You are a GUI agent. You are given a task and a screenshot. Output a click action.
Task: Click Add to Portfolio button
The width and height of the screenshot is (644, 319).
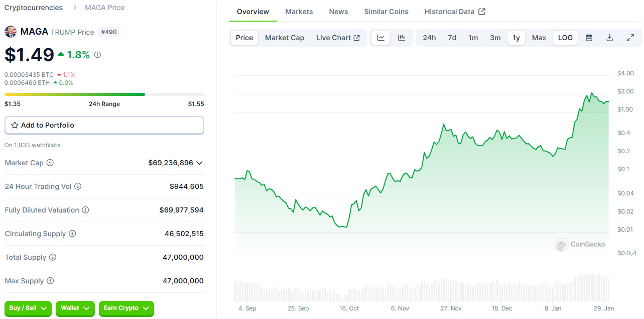pyautogui.click(x=104, y=125)
